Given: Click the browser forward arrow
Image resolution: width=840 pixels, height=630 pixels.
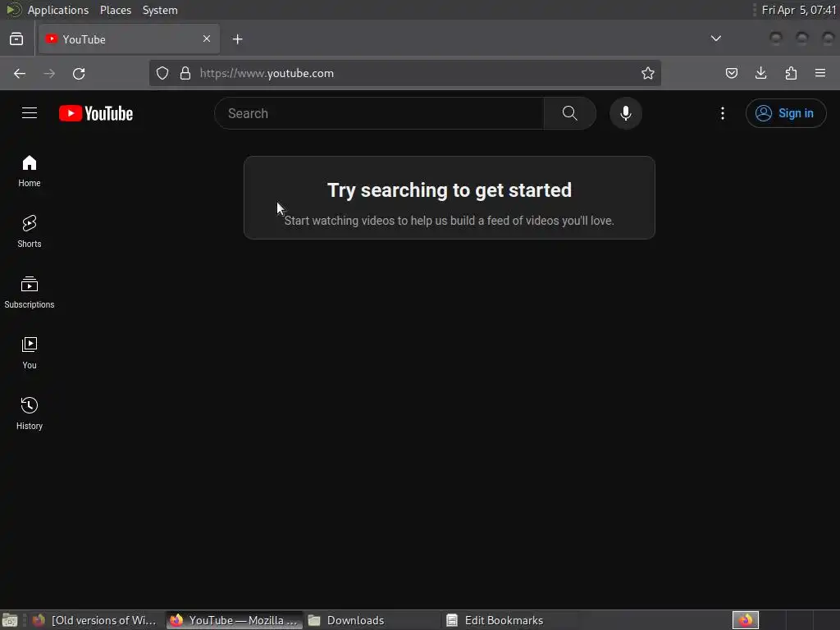Looking at the screenshot, I should (x=49, y=73).
